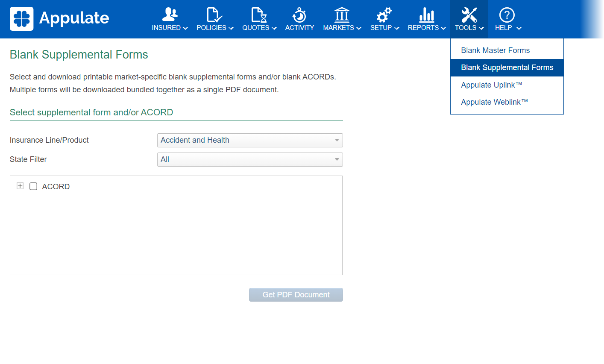The image size is (604, 364).
Task: Click the Markets bank building icon
Action: coord(342,15)
